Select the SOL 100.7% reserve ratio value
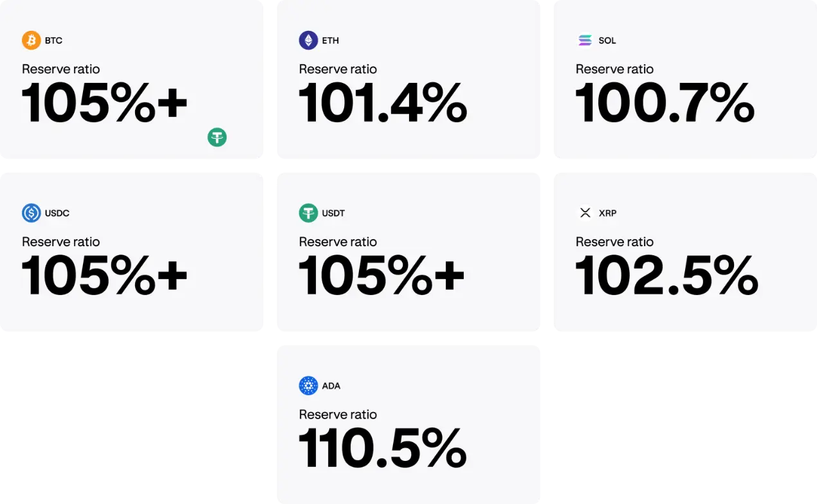 tap(665, 104)
